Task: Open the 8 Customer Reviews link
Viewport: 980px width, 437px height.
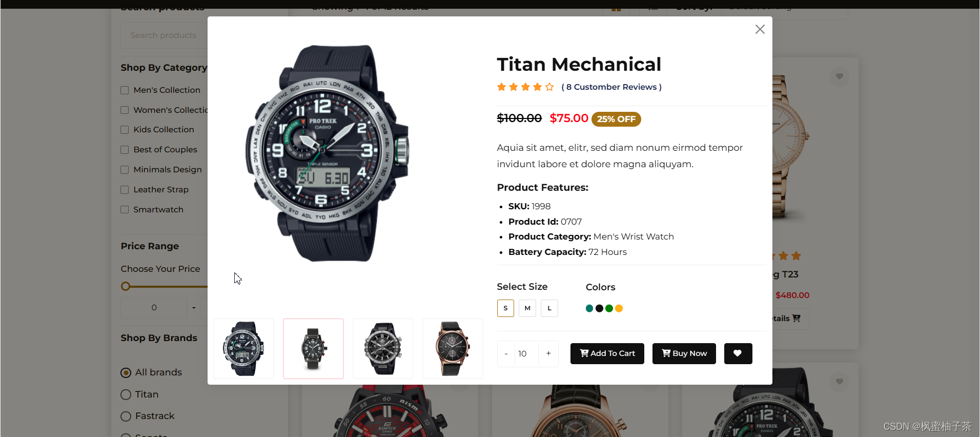Action: click(611, 87)
